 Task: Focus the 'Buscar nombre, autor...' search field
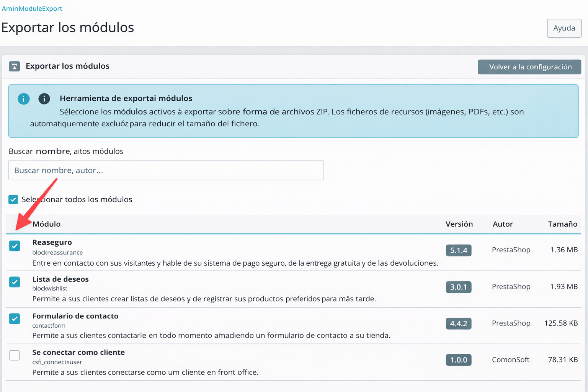coord(166,170)
